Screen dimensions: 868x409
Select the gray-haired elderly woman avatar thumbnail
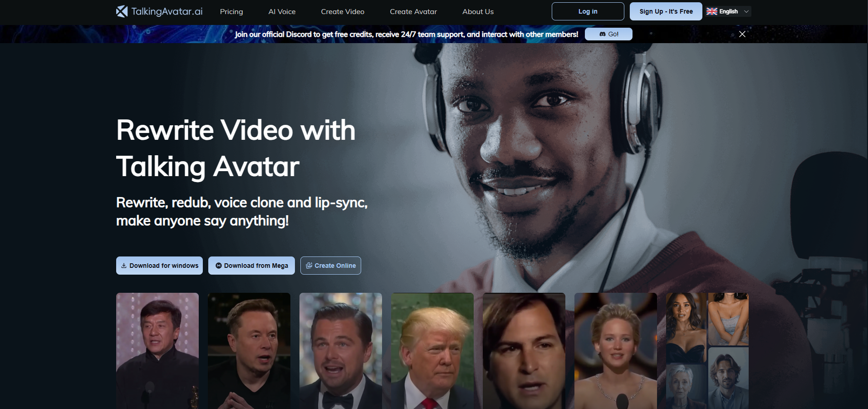click(685, 386)
